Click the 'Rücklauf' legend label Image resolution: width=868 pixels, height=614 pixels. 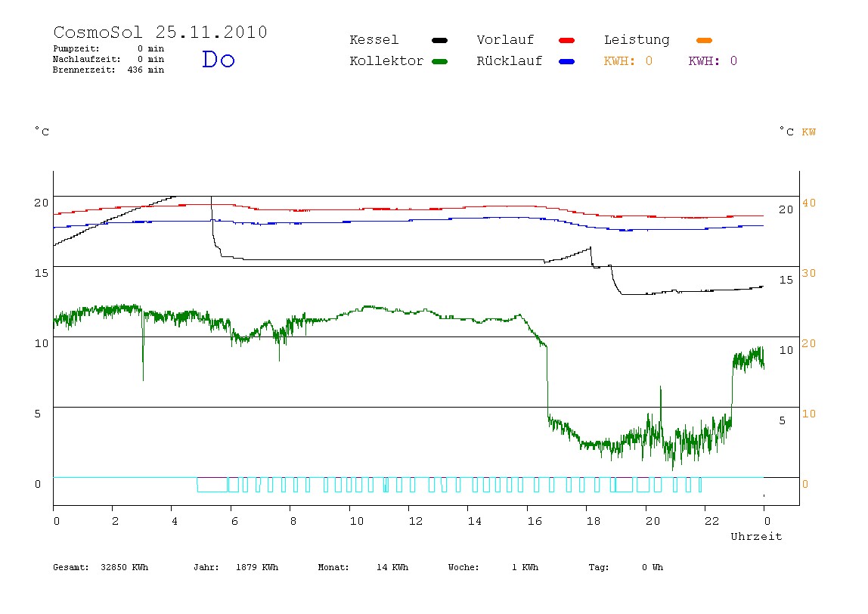tap(510, 61)
